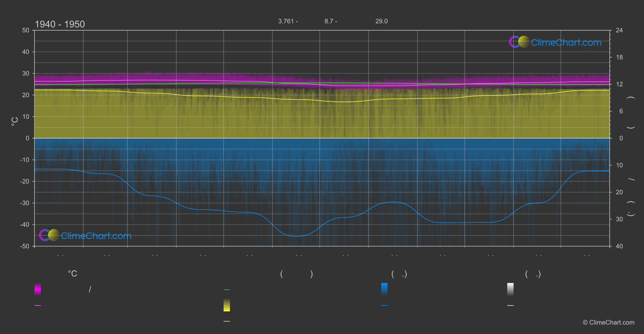Click the yellow gradient legend swatch

click(x=227, y=305)
